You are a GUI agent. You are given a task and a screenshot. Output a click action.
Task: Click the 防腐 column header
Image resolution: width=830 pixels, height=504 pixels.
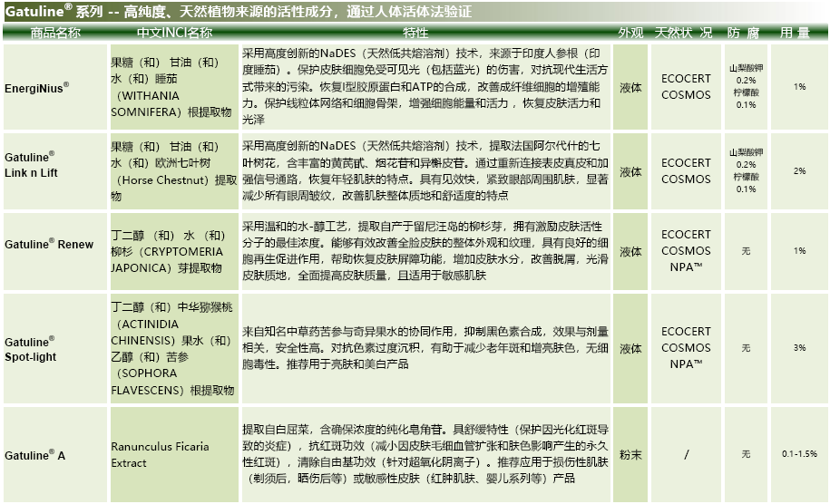coord(743,33)
